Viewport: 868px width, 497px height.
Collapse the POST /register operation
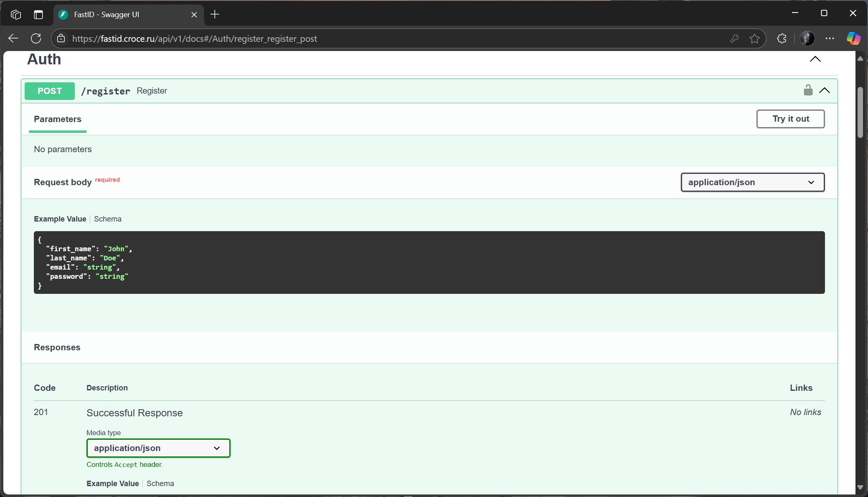point(825,90)
